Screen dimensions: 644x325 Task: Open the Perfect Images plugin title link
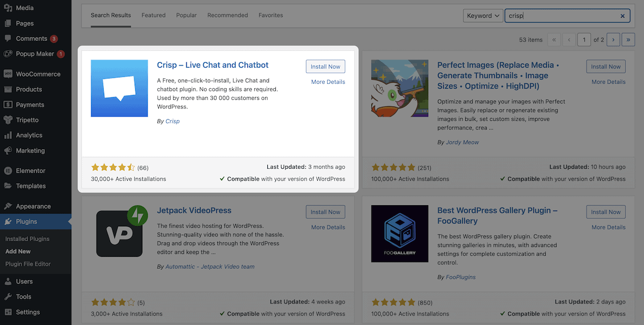[x=499, y=75]
